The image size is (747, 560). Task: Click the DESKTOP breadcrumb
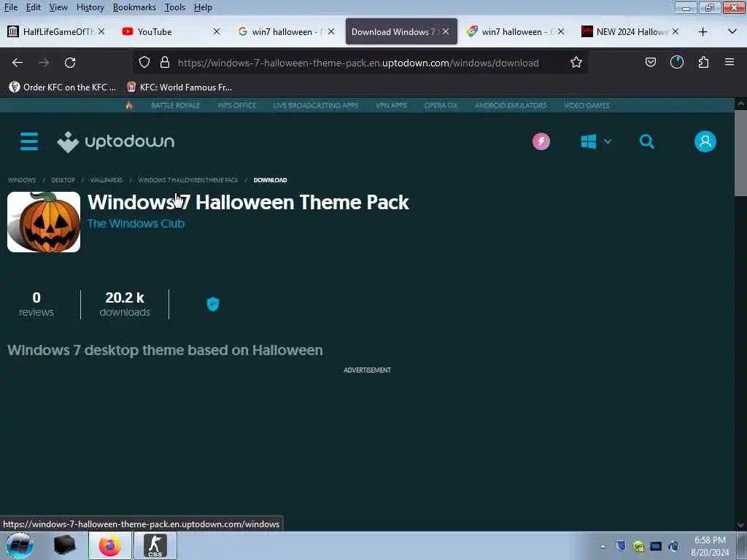[x=63, y=180]
